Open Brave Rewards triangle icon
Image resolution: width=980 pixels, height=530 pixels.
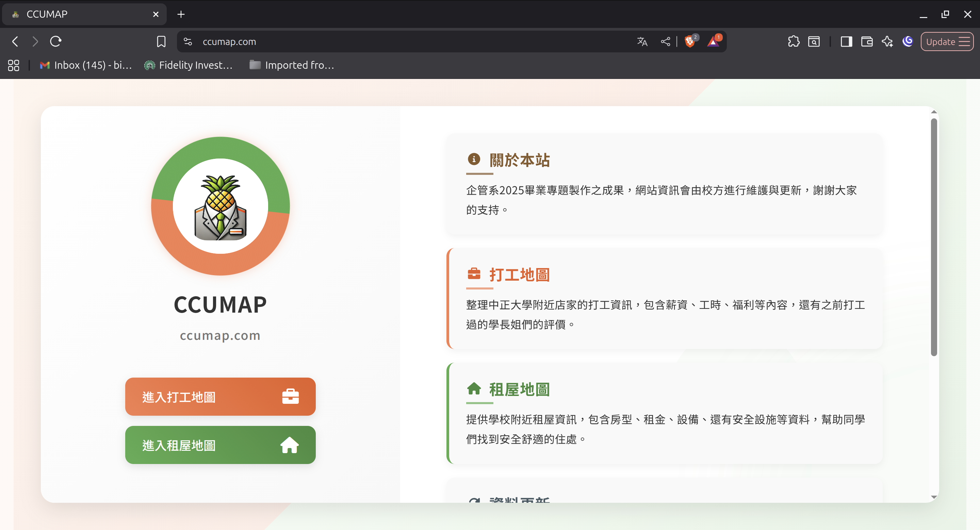714,42
